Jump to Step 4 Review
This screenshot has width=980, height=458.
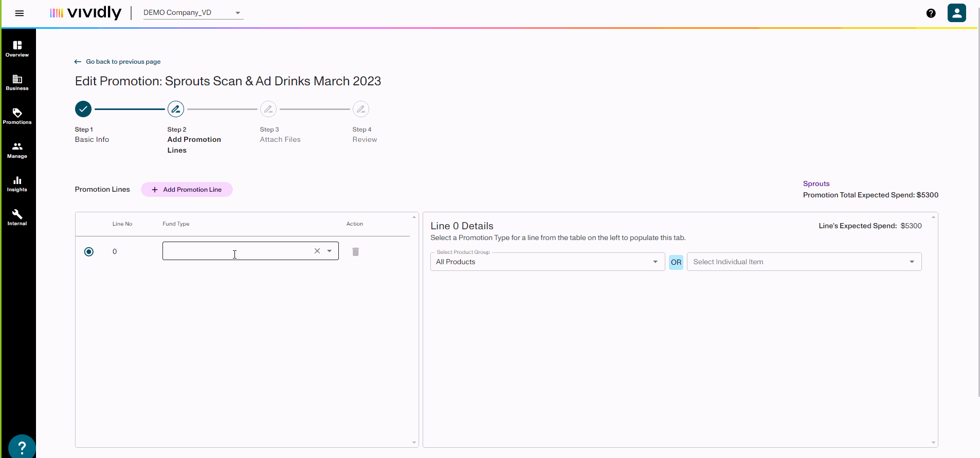coord(361,109)
